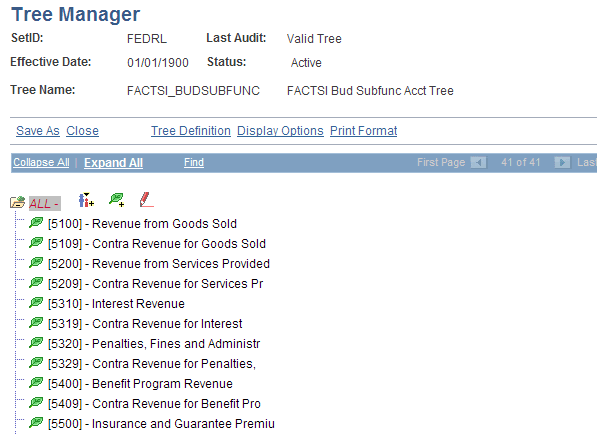Click leaf icon beside 5310 Interest Revenue
The image size is (597, 434).
(36, 303)
